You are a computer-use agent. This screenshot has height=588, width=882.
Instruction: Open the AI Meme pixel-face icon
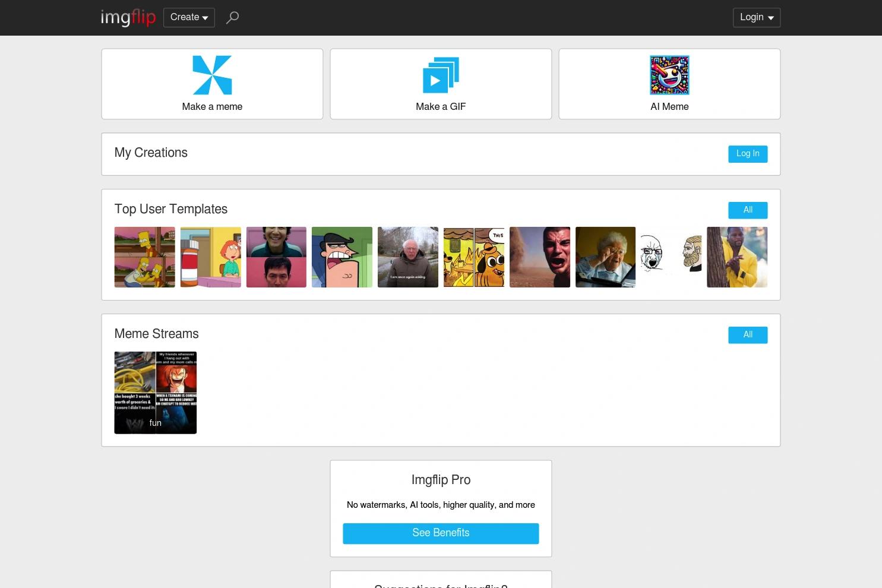pyautogui.click(x=669, y=75)
